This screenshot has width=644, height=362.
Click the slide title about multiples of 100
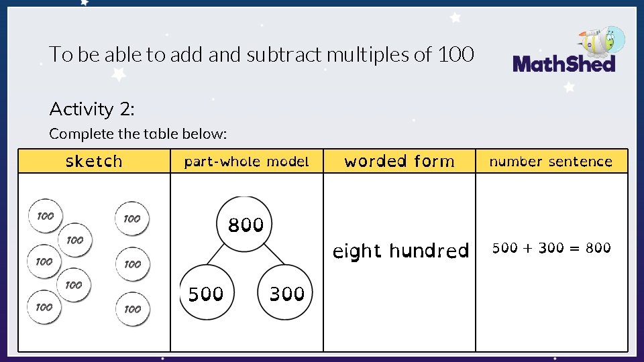pyautogui.click(x=262, y=54)
